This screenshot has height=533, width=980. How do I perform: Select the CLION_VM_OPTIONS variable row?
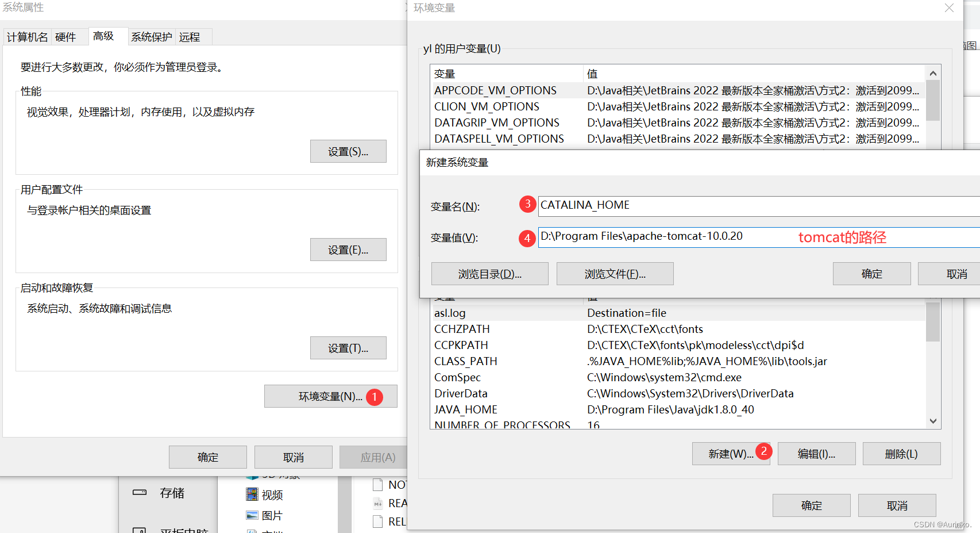678,106
